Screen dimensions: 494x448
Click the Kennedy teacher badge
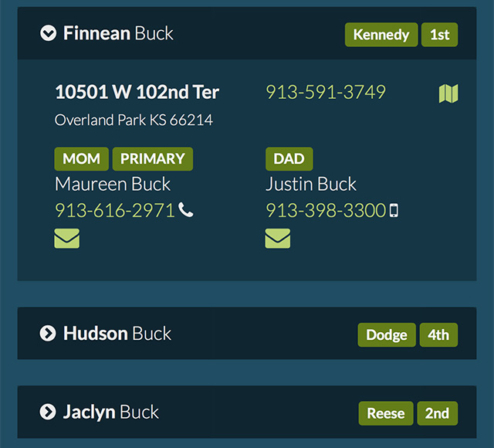coord(381,35)
